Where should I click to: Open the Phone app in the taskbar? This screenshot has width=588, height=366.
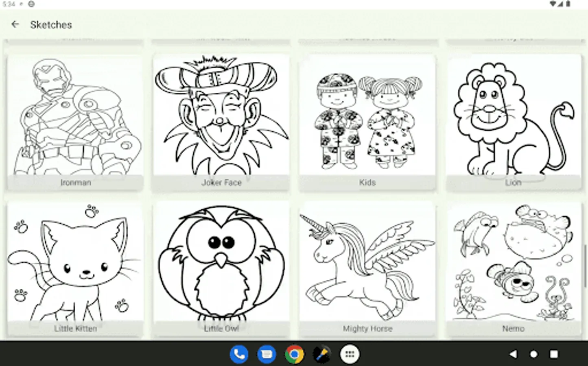[239, 354]
